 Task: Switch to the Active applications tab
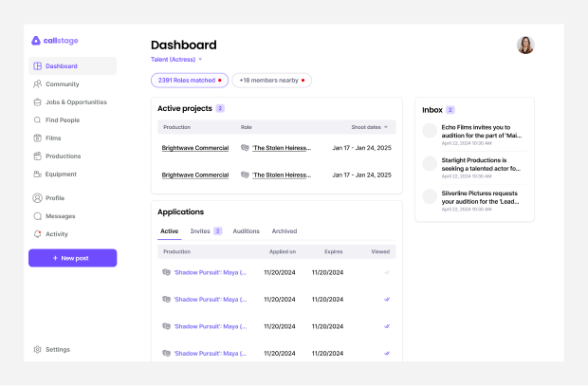[x=170, y=231]
